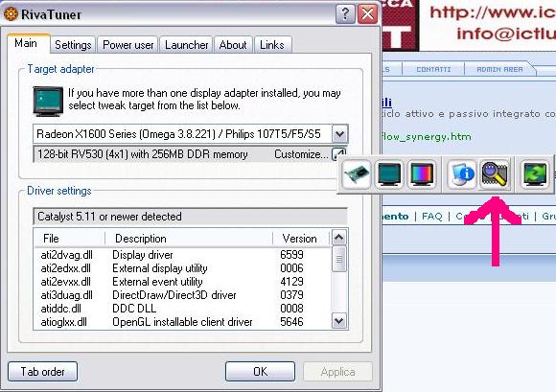The image size is (556, 392).
Task: Click the RivaTuner gear icon in title bar
Action: [11, 14]
